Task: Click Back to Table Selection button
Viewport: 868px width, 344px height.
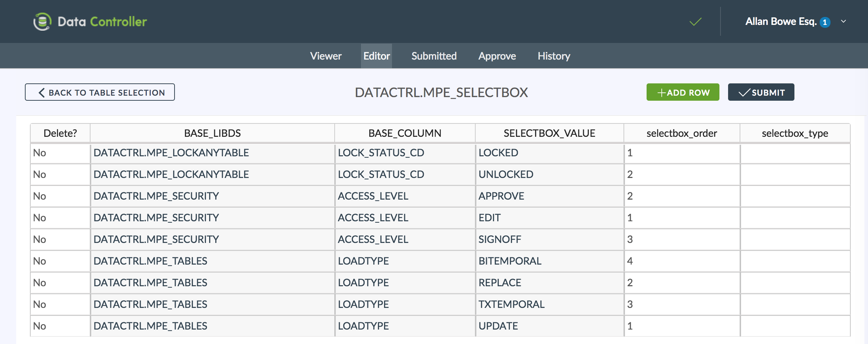Action: point(100,92)
